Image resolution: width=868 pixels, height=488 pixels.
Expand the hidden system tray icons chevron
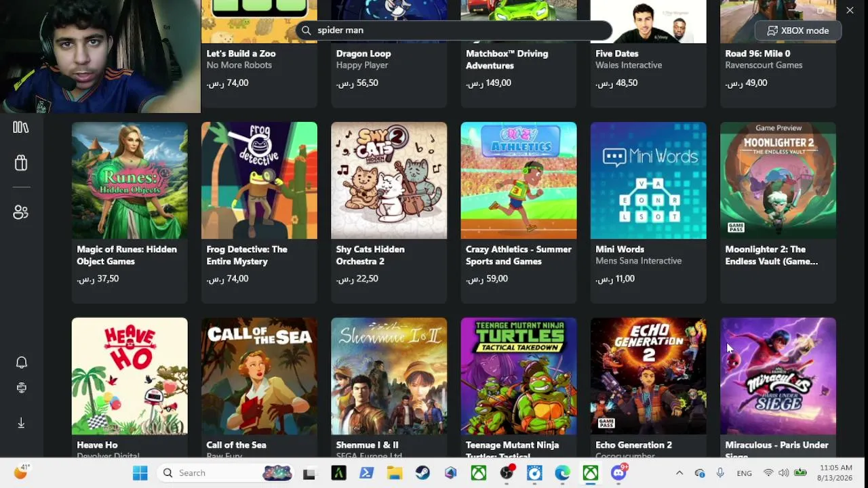[x=679, y=473]
